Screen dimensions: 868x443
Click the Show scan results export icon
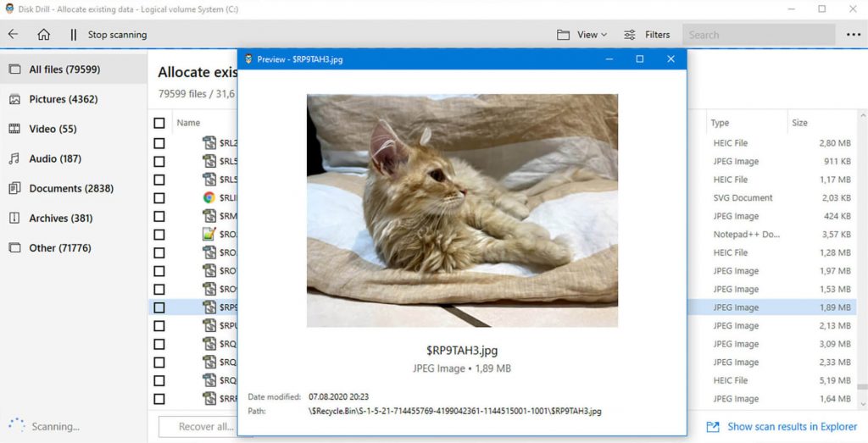713,427
